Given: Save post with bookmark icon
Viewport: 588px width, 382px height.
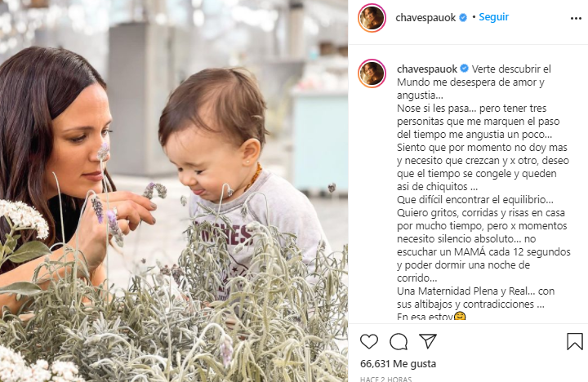Looking at the screenshot, I should (x=574, y=341).
